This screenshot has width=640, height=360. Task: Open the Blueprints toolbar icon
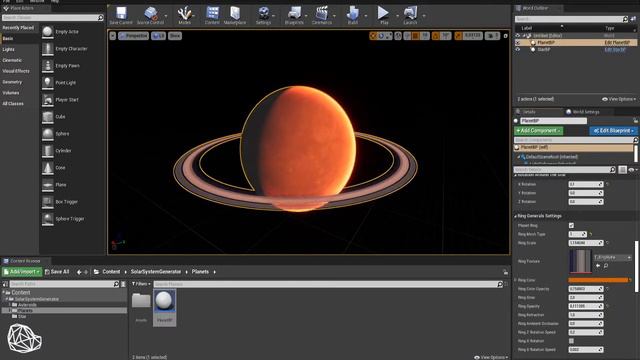point(294,13)
